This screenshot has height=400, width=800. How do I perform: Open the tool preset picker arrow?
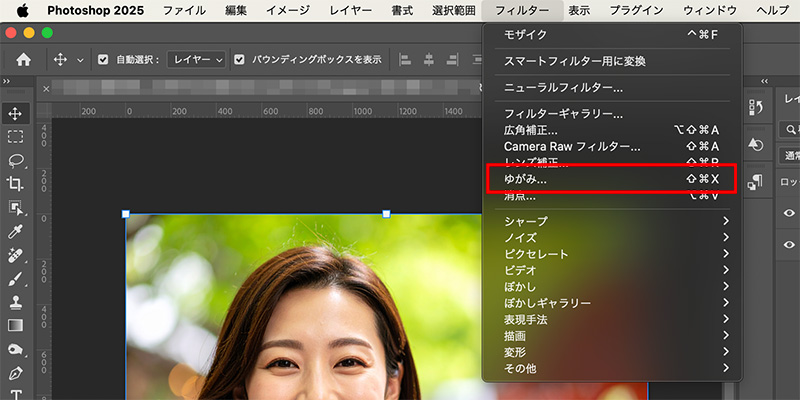coord(80,60)
